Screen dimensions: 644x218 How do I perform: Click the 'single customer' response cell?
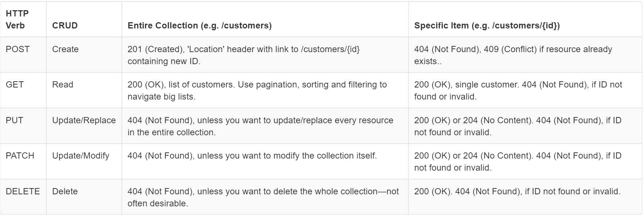click(518, 90)
